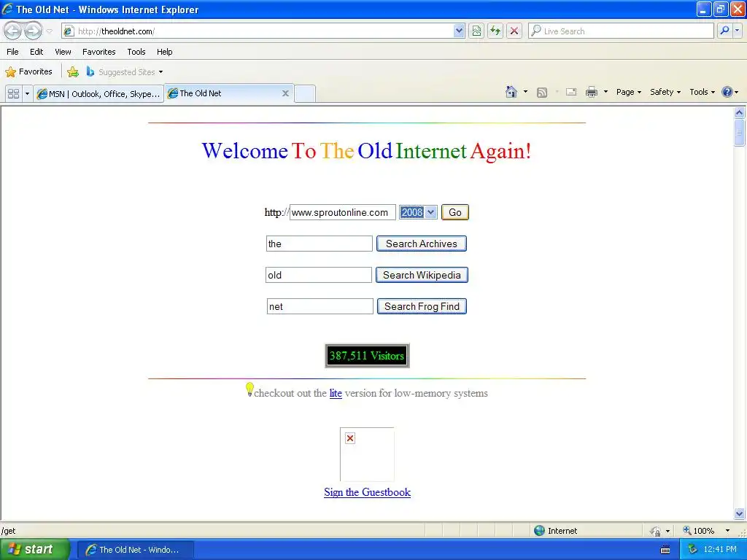Click the broken guestbook image
The height and width of the screenshot is (560, 747).
pyautogui.click(x=367, y=454)
